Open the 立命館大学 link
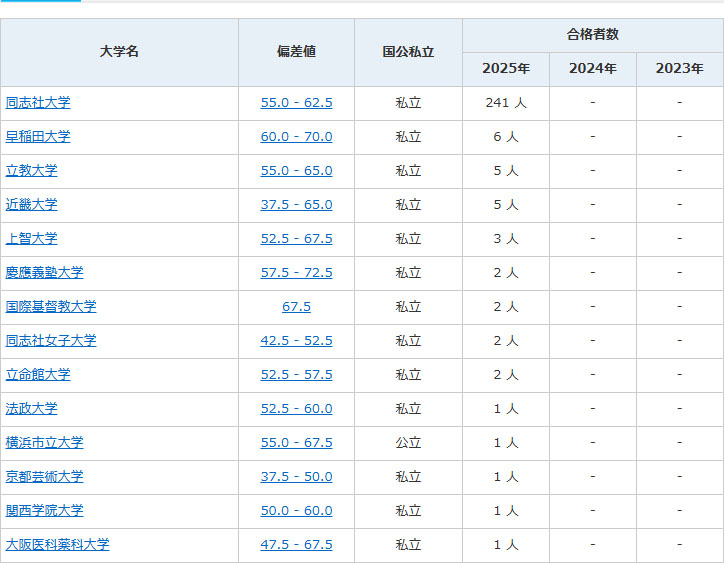Viewport: 724px width, 563px height. [38, 375]
